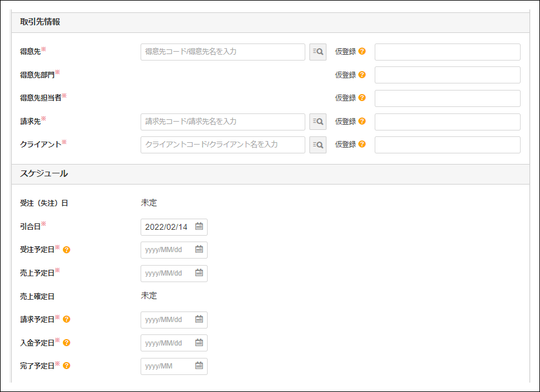Click the 売上確定日 field label
Screen dimensions: 540x392
pos(37,296)
